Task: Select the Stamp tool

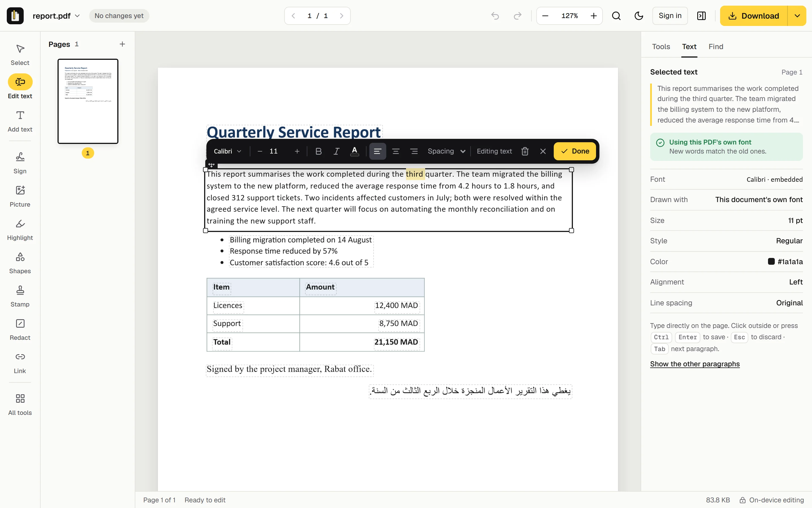Action: [20, 296]
